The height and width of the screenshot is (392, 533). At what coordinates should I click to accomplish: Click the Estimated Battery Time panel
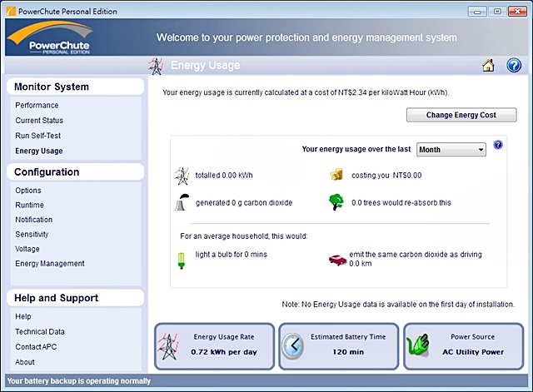coord(339,346)
